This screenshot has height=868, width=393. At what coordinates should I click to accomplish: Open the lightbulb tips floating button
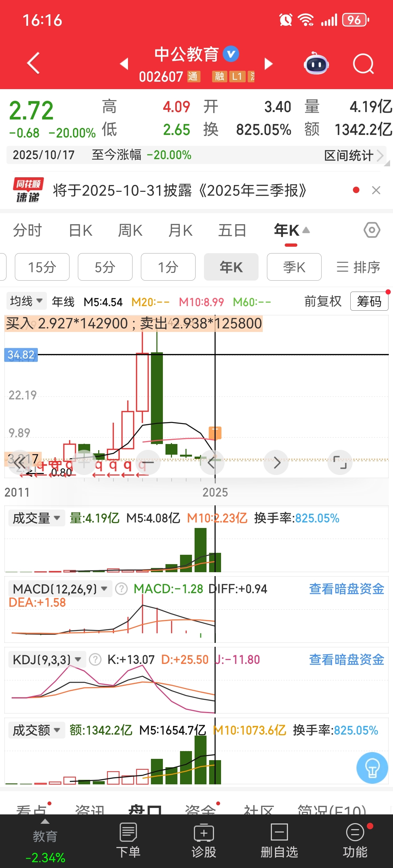click(372, 768)
